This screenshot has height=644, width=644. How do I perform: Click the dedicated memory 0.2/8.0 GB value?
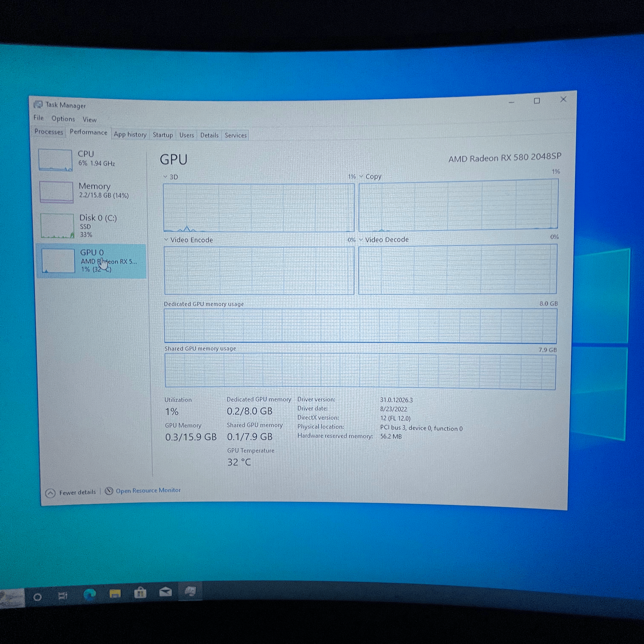250,411
